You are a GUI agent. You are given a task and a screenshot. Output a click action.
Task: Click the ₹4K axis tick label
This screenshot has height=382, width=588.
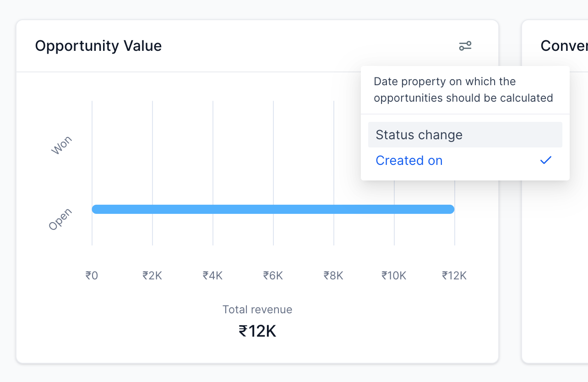click(212, 275)
